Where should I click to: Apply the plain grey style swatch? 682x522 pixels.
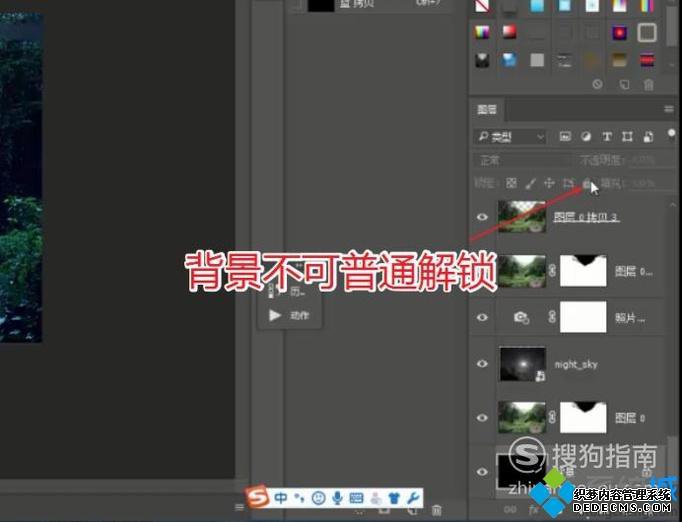(x=537, y=60)
